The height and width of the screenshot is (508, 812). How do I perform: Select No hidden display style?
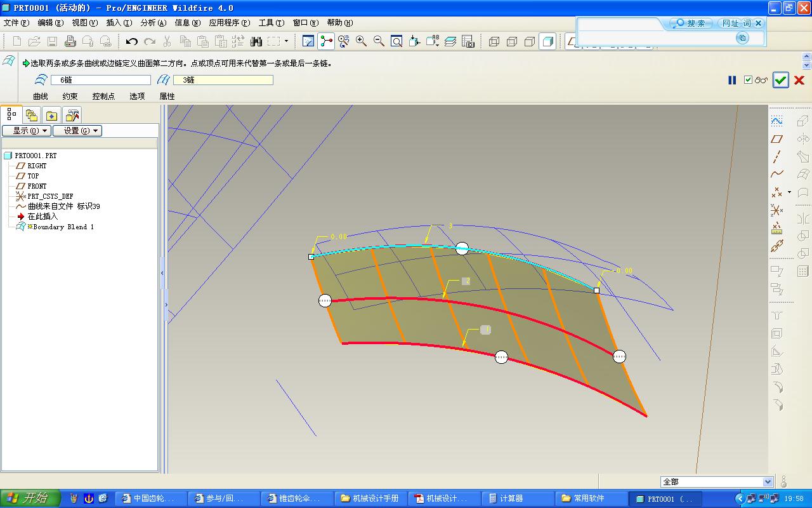tap(530, 41)
